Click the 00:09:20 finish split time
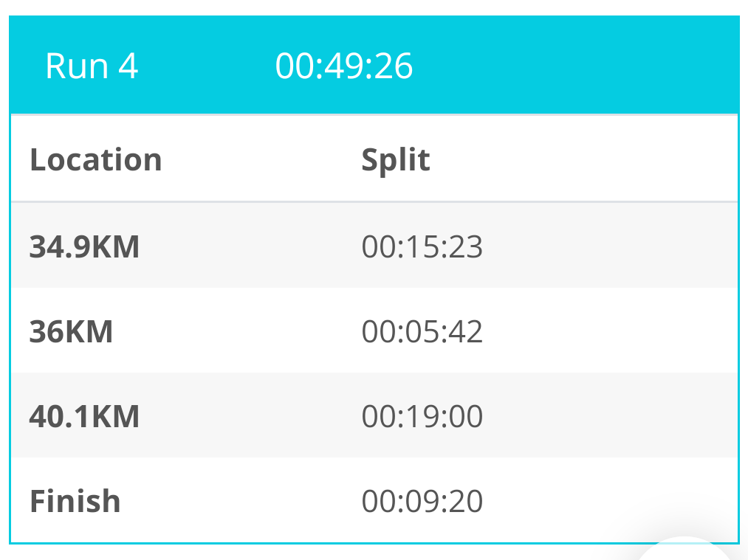The width and height of the screenshot is (748, 560). [422, 501]
